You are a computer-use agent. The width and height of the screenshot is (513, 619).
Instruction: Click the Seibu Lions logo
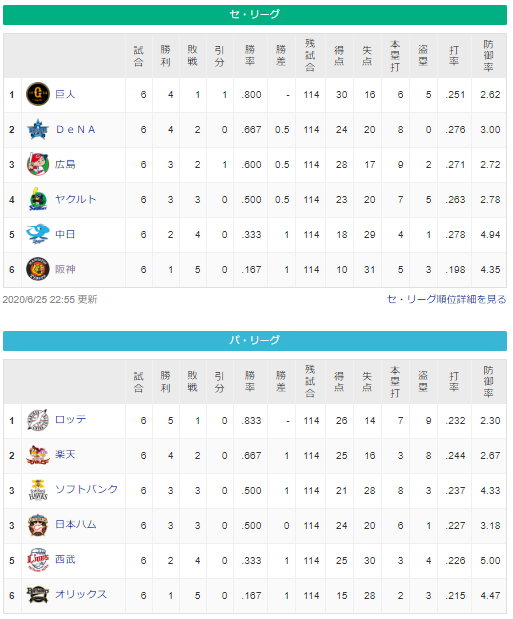38,560
